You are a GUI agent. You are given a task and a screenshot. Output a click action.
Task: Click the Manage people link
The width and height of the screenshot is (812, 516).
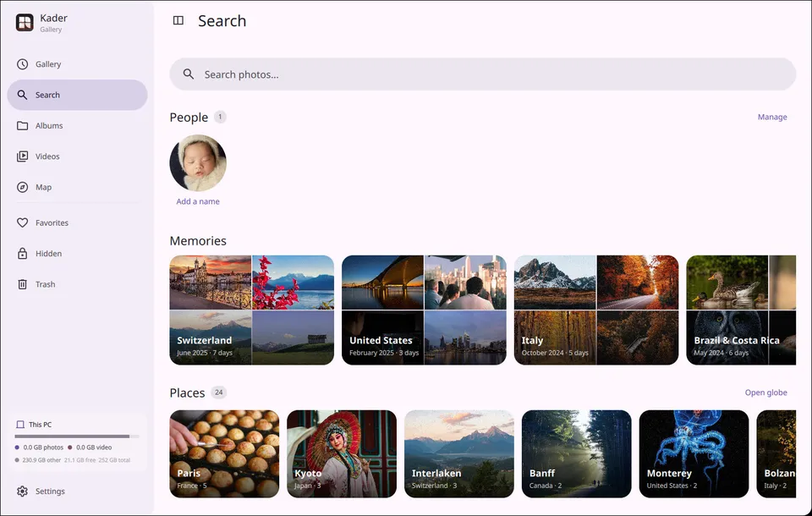click(772, 117)
